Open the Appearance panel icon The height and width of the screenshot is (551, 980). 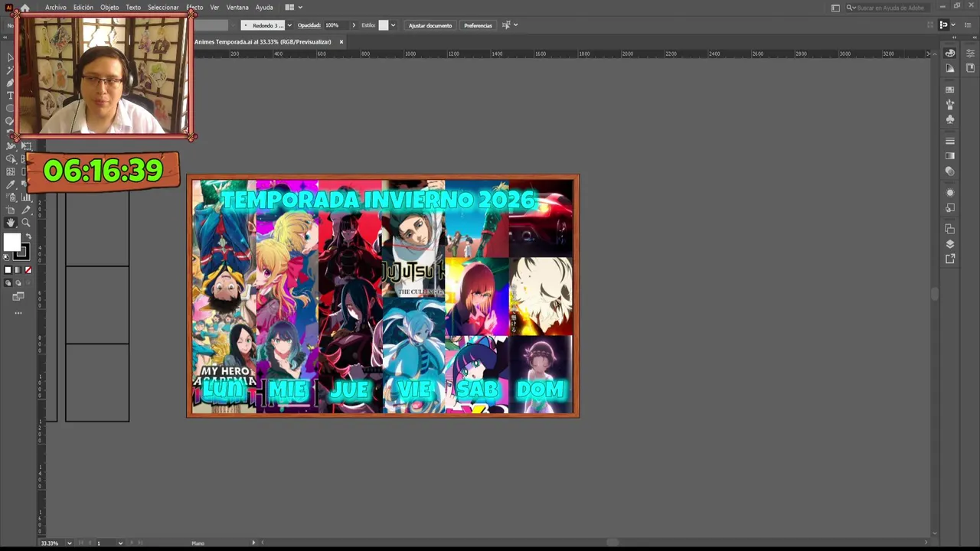coord(949,193)
